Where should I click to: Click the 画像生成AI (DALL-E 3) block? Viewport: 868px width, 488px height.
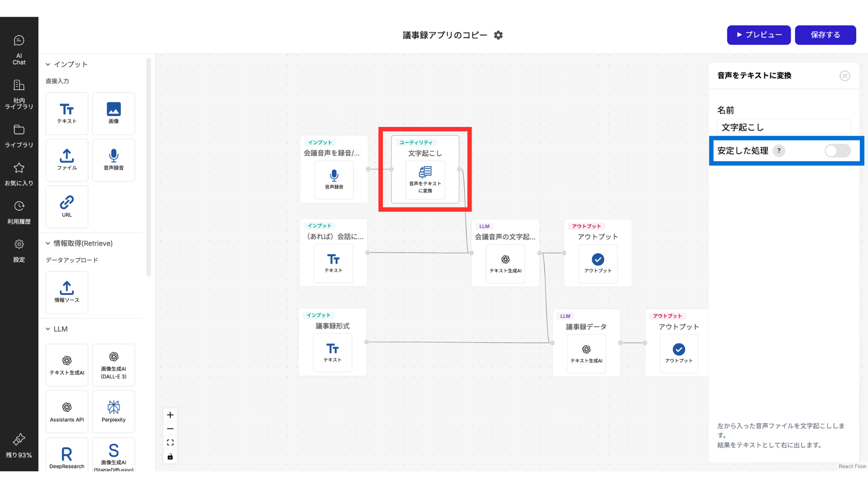click(x=113, y=365)
